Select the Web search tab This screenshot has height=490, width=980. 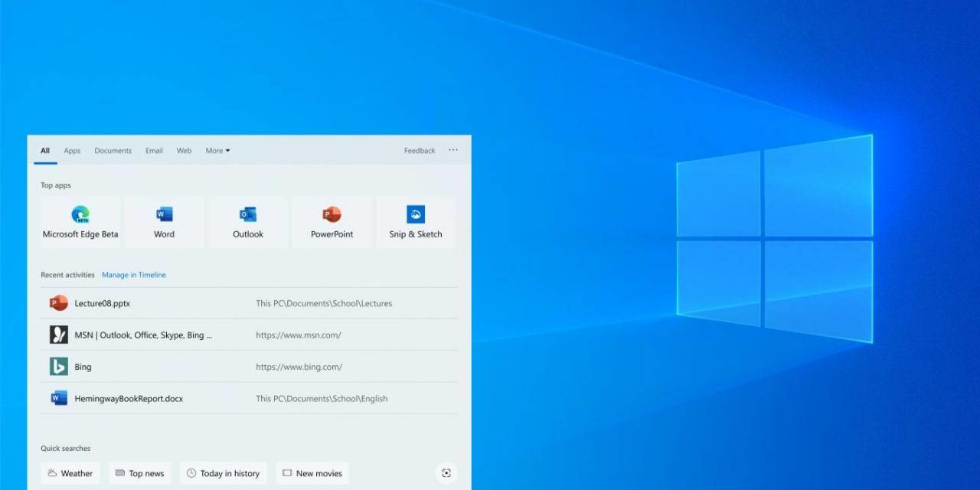[184, 151]
